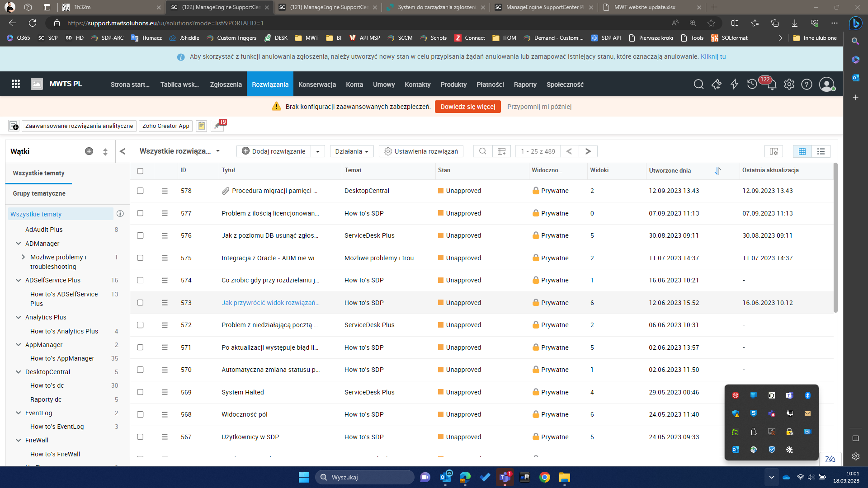Go to next page of solutions
868x488 pixels.
588,151
